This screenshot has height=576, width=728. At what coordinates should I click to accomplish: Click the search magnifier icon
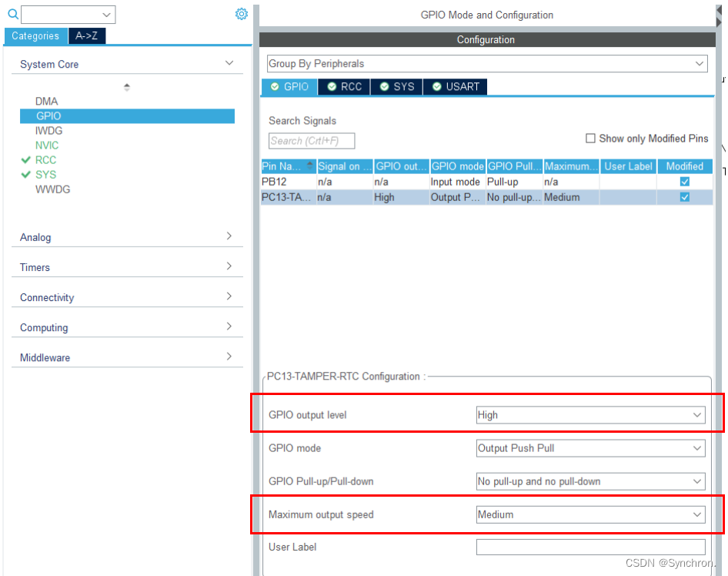point(13,15)
